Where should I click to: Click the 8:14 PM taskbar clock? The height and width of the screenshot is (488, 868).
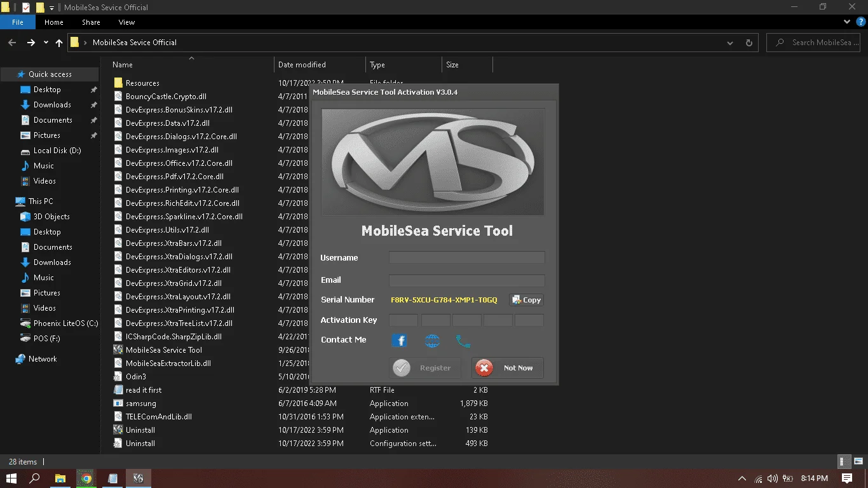814,478
